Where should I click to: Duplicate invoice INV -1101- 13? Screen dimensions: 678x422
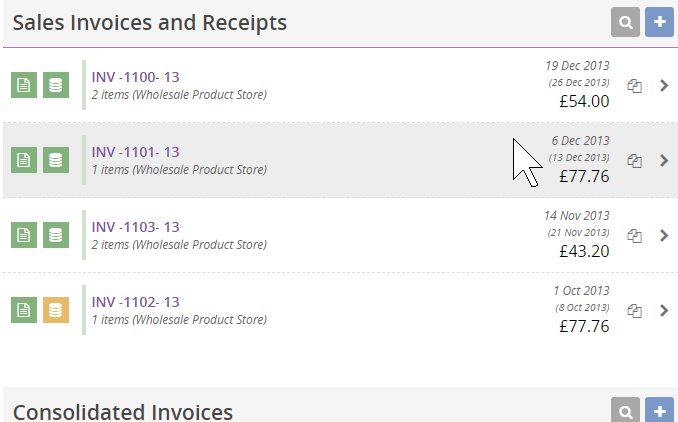click(x=634, y=161)
